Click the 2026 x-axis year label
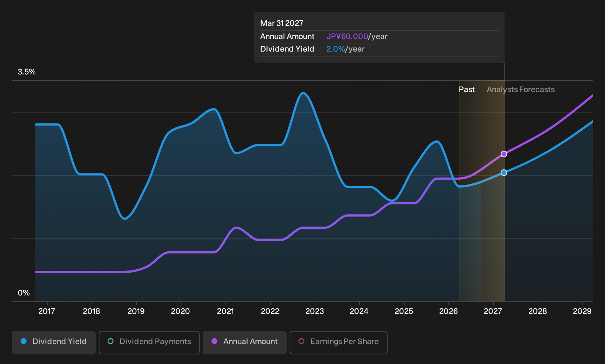Viewport: 605px width, 364px height. [x=448, y=311]
